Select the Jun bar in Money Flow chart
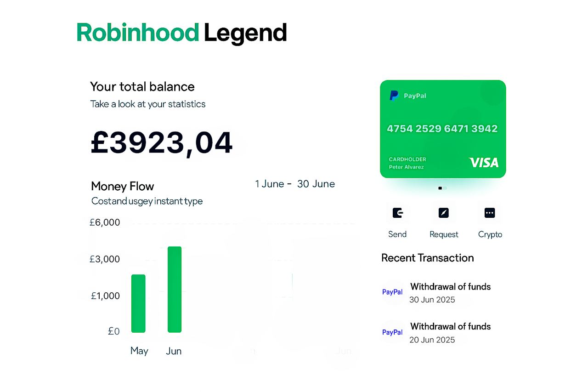The height and width of the screenshot is (392, 588). (x=175, y=290)
